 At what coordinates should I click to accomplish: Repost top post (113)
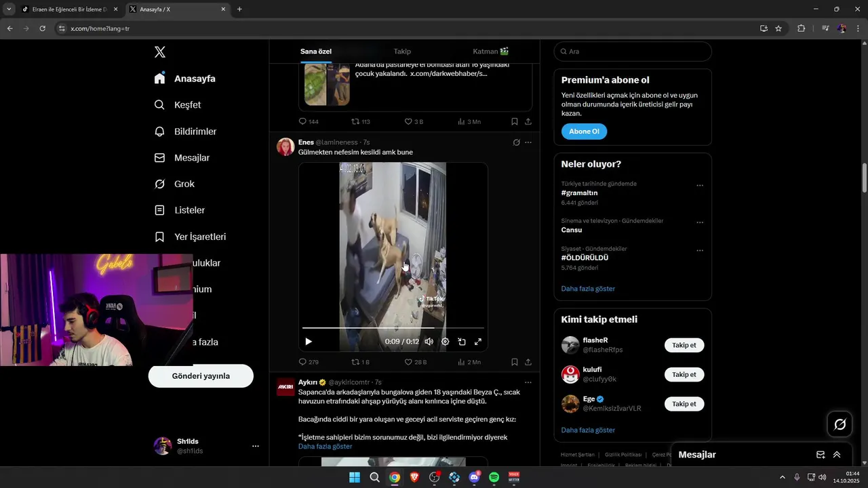click(360, 122)
